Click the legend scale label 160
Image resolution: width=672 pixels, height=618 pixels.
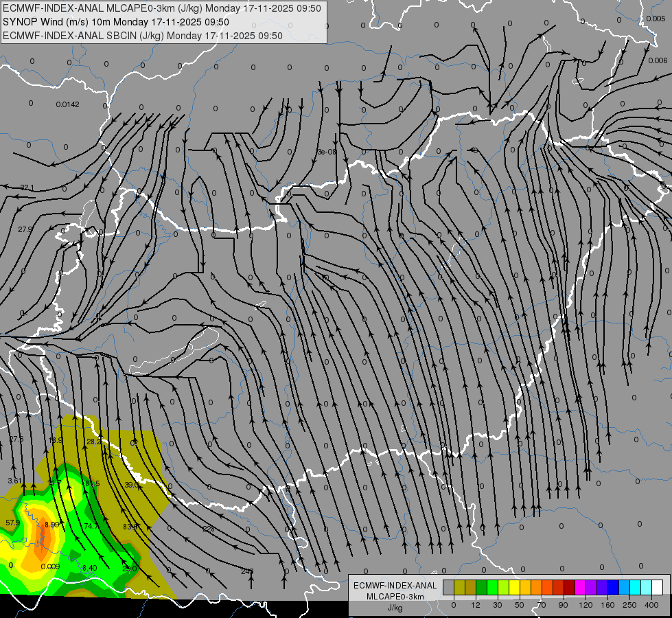click(607, 605)
